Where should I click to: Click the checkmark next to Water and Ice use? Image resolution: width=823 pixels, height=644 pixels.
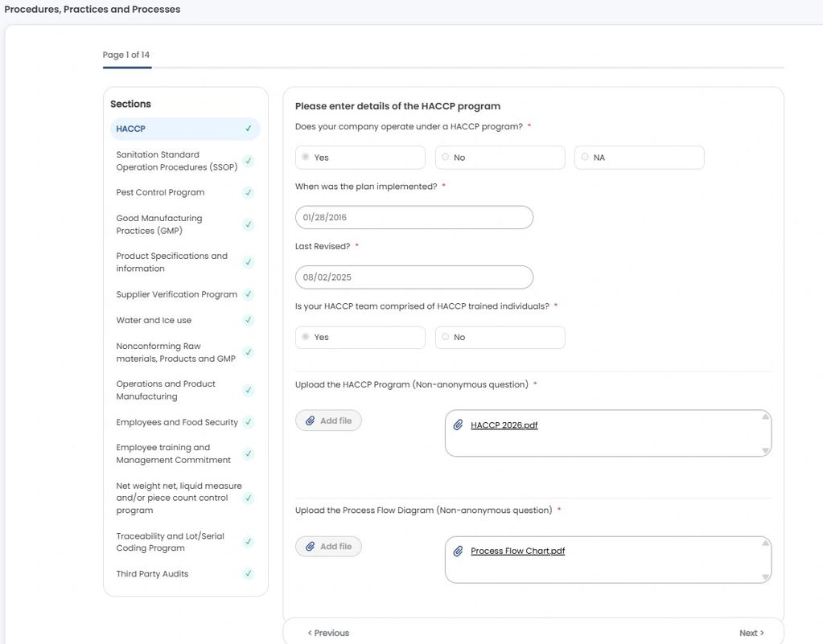(x=248, y=320)
